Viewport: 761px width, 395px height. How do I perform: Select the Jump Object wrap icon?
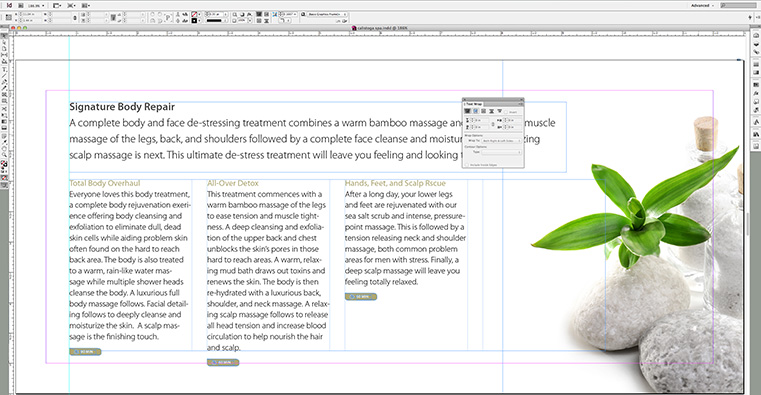[x=492, y=111]
